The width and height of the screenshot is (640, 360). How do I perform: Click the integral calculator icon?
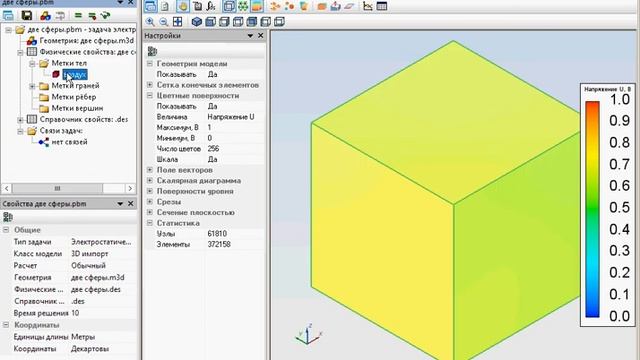point(211,6)
